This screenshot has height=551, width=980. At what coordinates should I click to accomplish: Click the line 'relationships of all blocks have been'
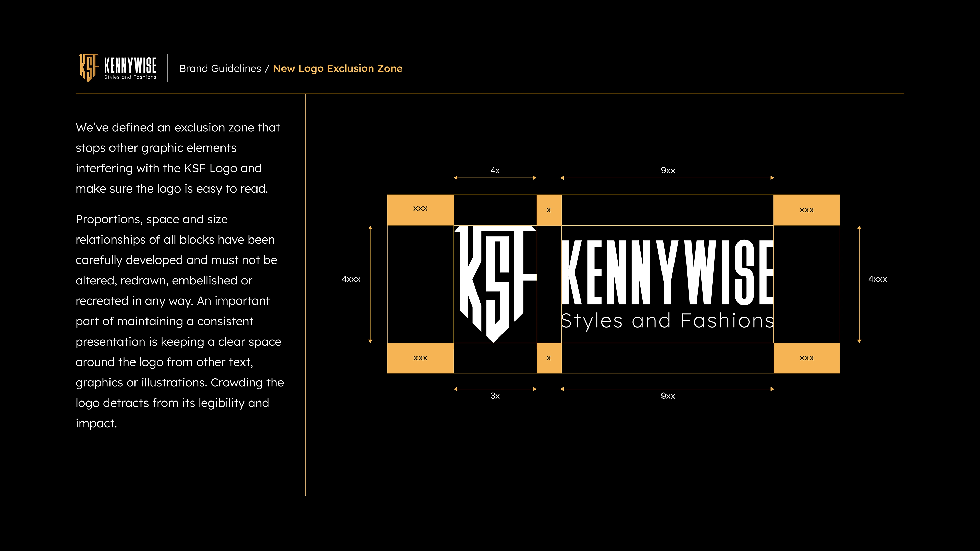tap(175, 240)
